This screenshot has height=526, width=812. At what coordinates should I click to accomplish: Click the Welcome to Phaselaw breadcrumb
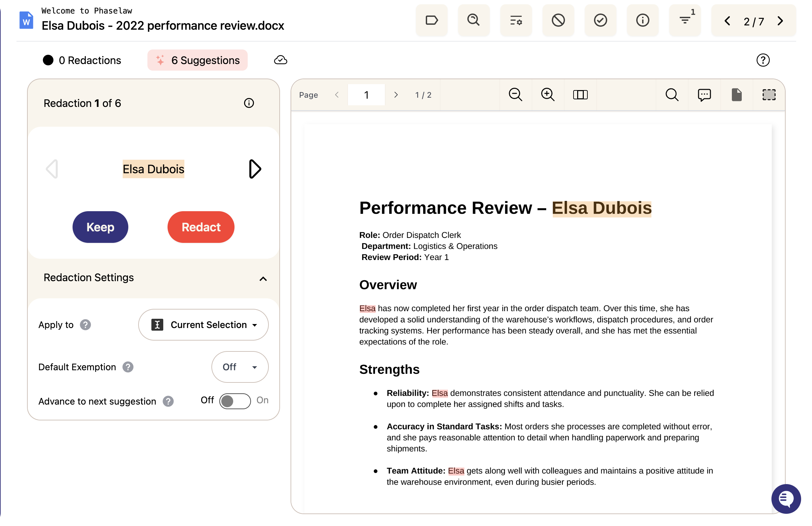[87, 11]
